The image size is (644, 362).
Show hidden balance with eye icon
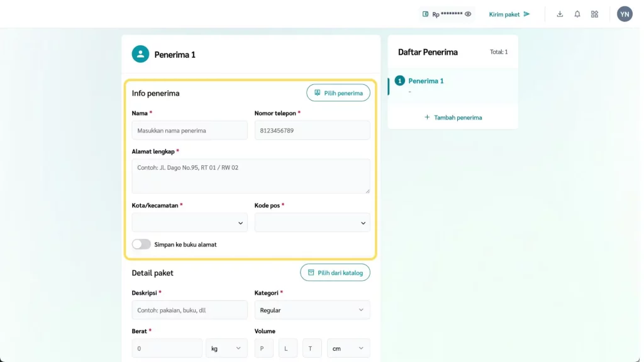(468, 14)
